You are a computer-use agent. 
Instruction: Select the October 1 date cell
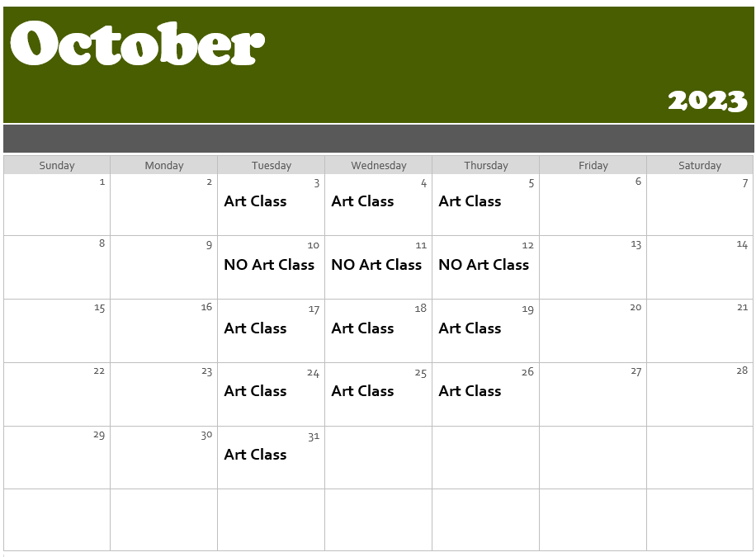pos(57,205)
